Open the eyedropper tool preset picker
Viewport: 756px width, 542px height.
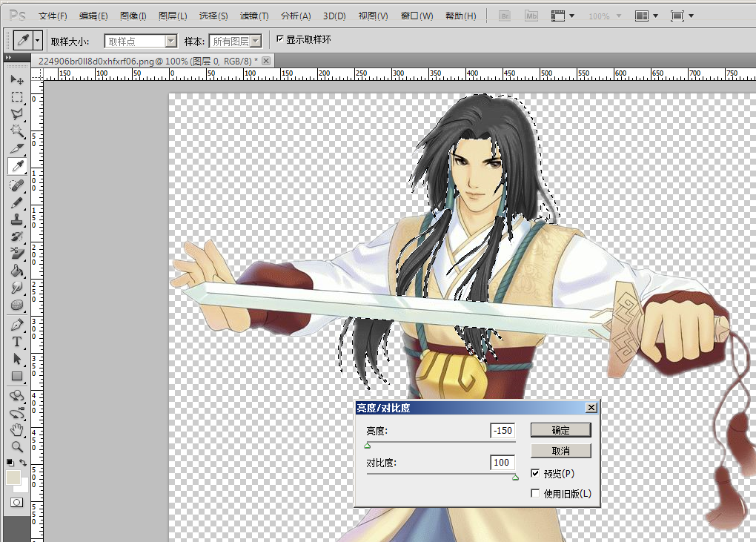38,40
